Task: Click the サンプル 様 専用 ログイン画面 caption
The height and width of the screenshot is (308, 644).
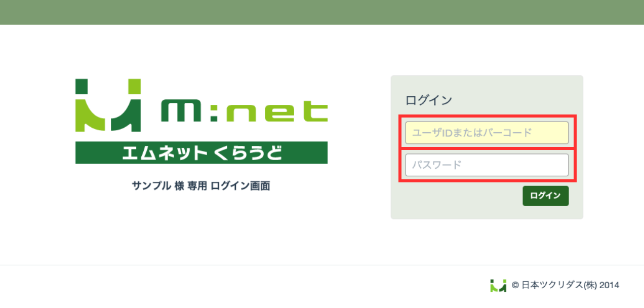Action: click(x=201, y=186)
